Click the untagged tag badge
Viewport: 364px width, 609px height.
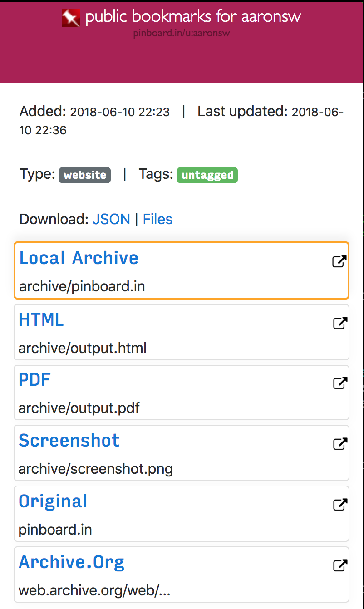[207, 175]
